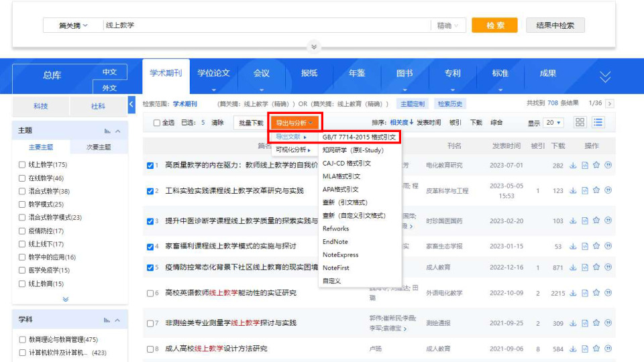The image size is (644, 362).
Task: Sort results by 发表时间
Action: 429,122
